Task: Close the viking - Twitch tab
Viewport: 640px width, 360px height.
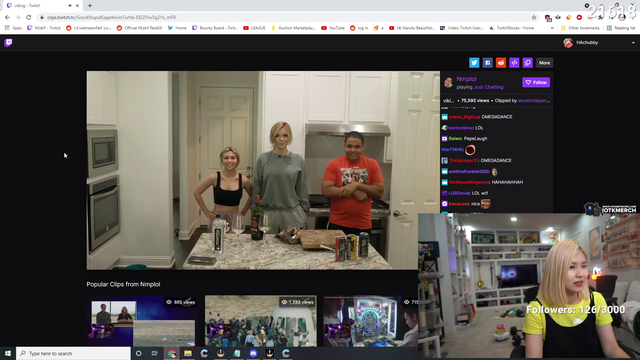Action: 77,6
